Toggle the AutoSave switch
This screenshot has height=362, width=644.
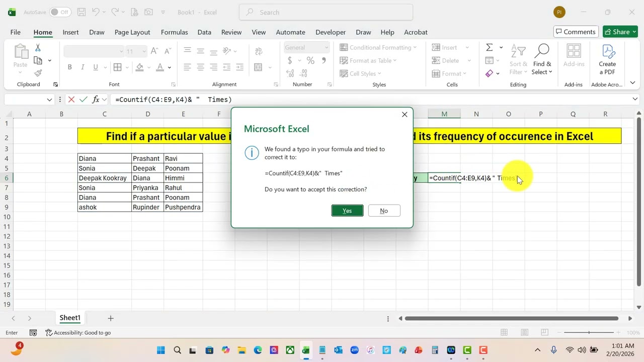(x=60, y=12)
